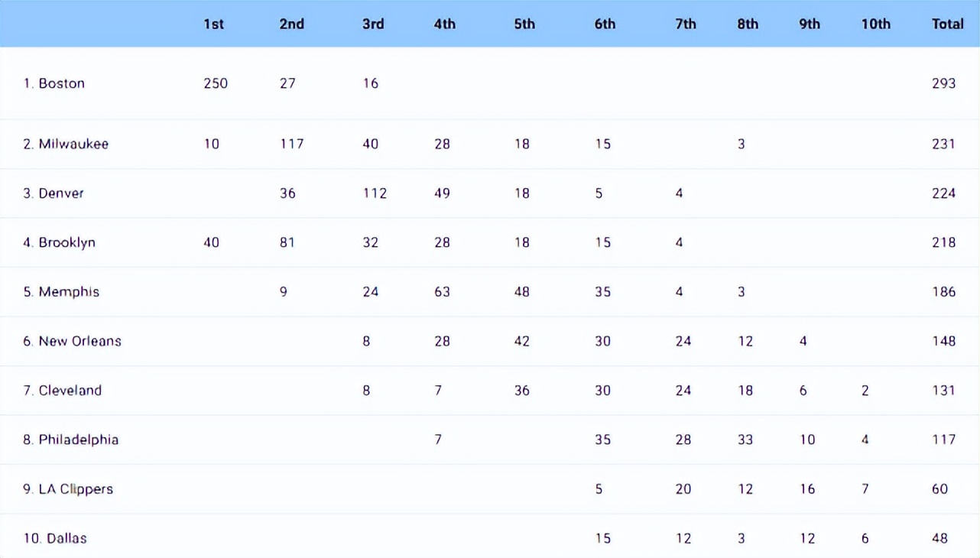Viewport: 980px width, 558px height.
Task: Click the 1st column header
Action: click(x=213, y=24)
